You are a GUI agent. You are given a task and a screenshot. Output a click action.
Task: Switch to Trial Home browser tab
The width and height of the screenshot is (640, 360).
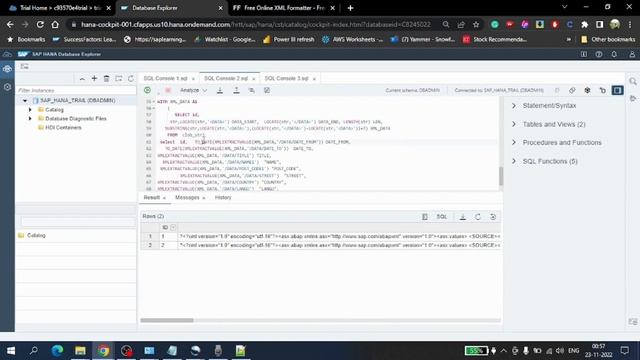pyautogui.click(x=60, y=8)
